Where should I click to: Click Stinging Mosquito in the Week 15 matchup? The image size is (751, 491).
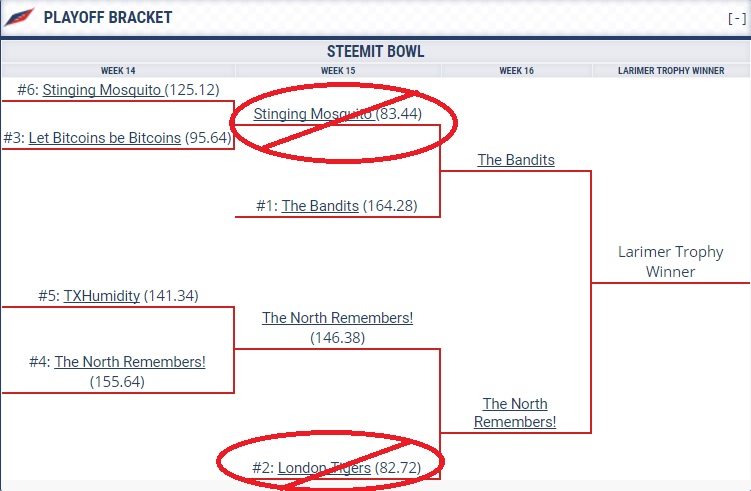313,114
